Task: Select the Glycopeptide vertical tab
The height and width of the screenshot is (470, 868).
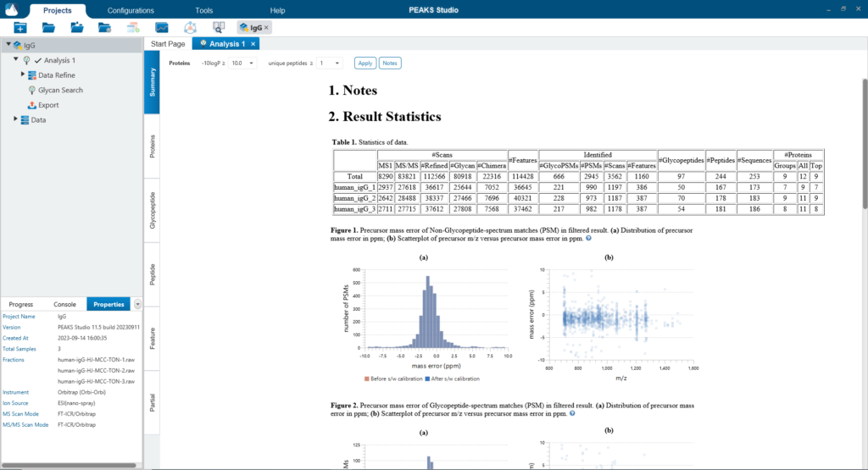Action: (153, 211)
